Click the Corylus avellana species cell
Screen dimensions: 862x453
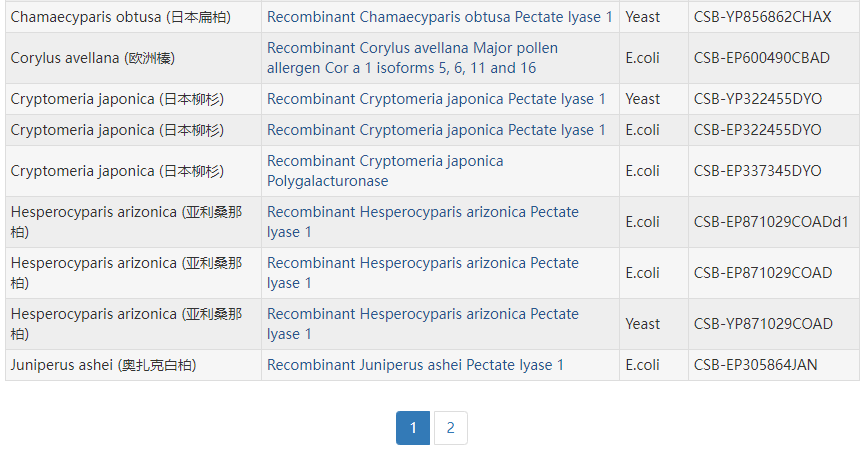tap(93, 58)
